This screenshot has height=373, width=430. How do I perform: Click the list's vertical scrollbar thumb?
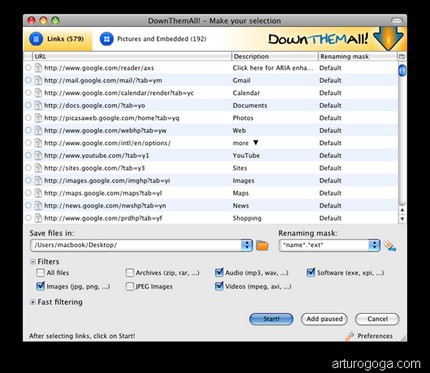402,70
